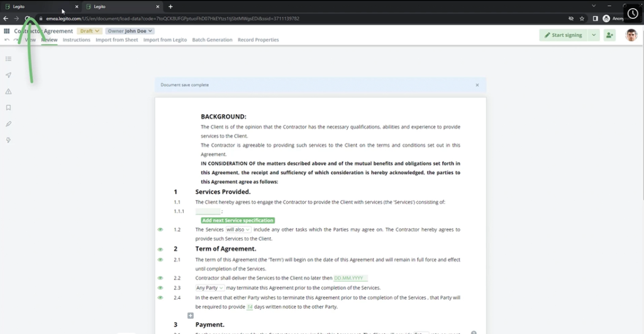Click the crossed-out eye icon in address bar

point(571,18)
